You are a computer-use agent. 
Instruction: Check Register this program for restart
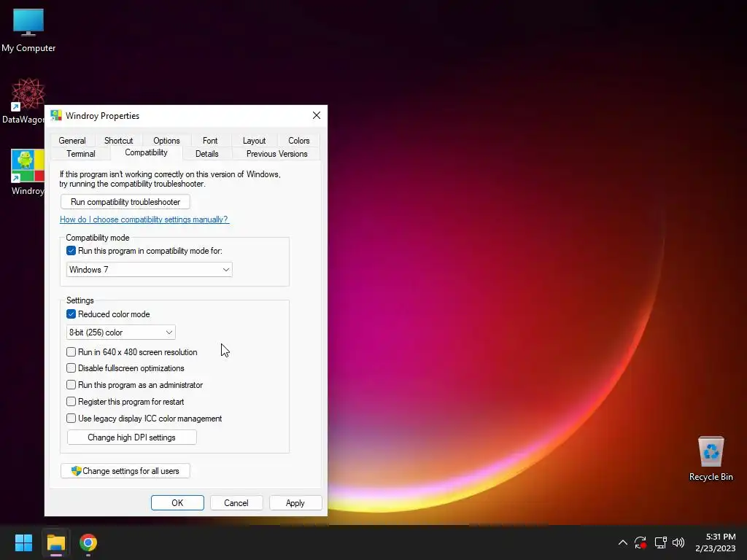click(x=71, y=402)
